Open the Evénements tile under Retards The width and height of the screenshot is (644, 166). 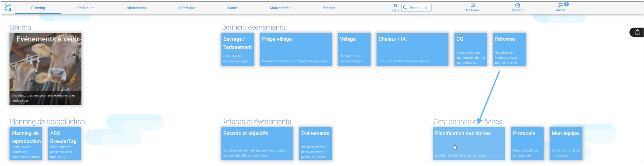(316, 144)
